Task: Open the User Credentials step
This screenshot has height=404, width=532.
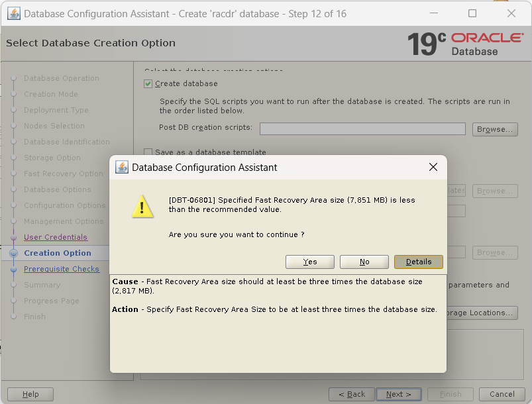Action: pyautogui.click(x=56, y=237)
